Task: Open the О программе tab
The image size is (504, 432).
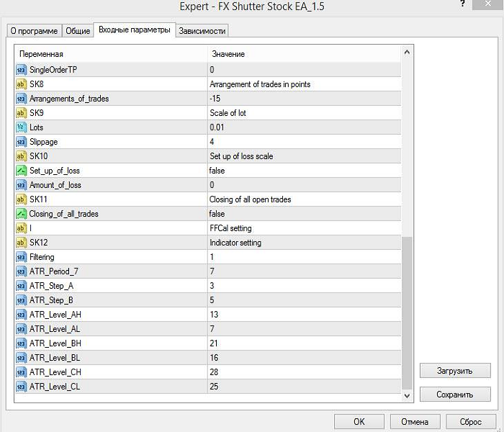Action: (x=35, y=31)
